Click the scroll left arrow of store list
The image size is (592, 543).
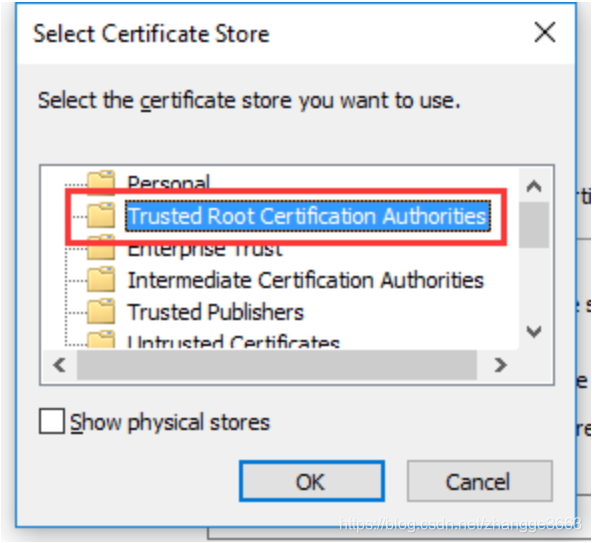pos(60,365)
